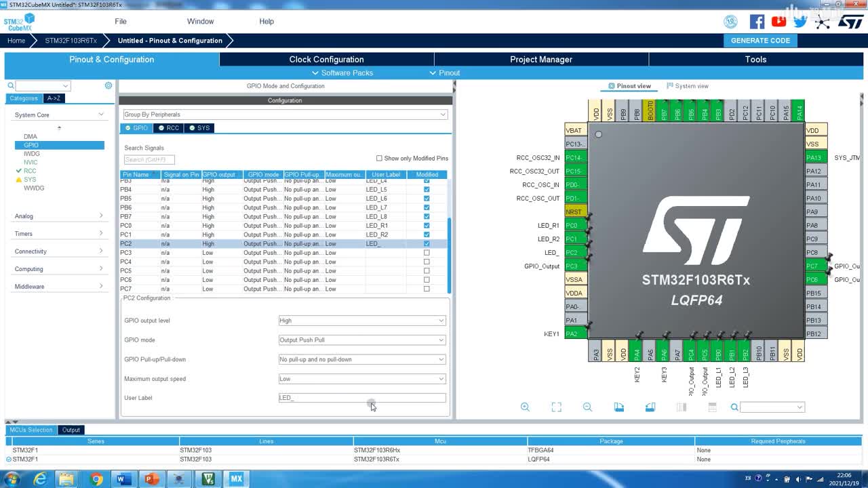Click the STM32CubeMX logo
This screenshot has width=868, height=488.
pos(19,22)
